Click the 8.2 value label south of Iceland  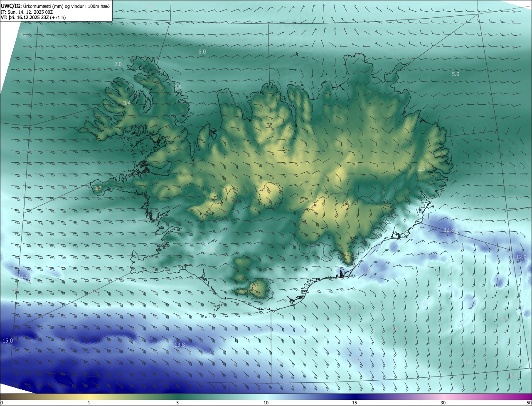coord(354,310)
